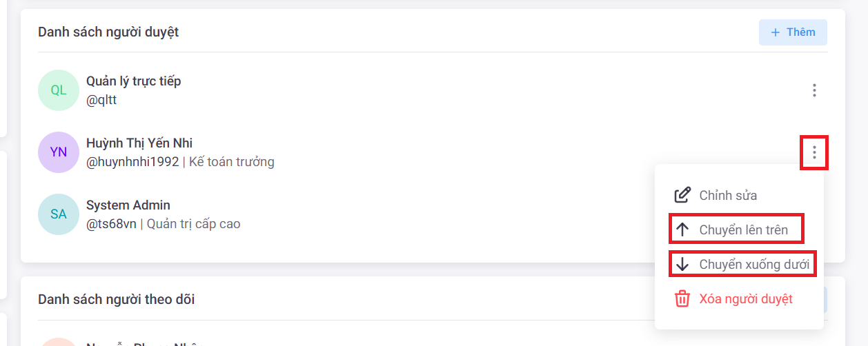Click the up arrow icon in menu

pyautogui.click(x=682, y=230)
